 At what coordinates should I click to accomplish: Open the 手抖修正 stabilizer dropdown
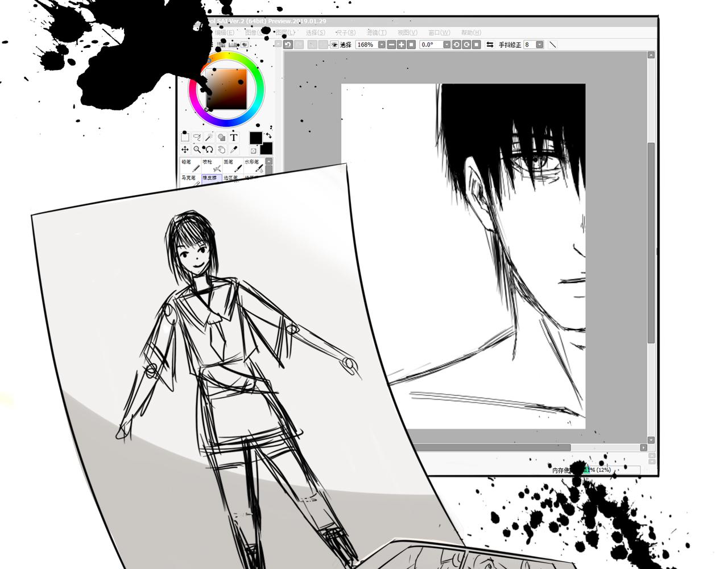pos(540,44)
